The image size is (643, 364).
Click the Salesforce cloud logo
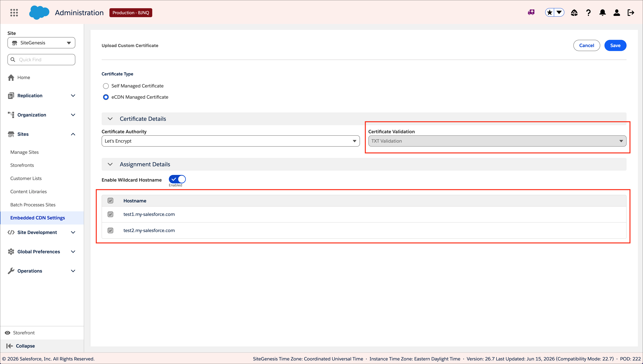click(x=39, y=12)
